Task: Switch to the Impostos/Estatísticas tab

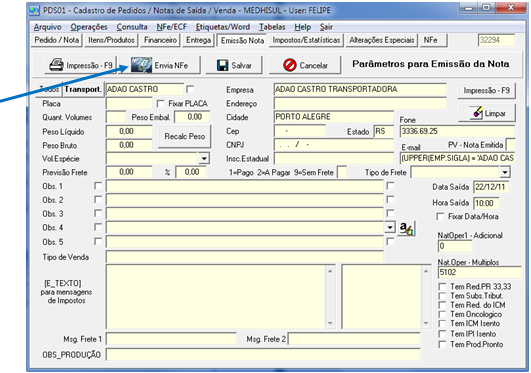Action: pos(306,40)
